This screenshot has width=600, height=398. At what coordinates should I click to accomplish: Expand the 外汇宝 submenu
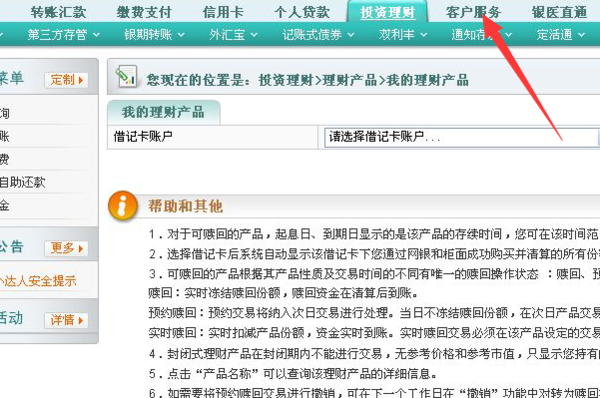pyautogui.click(x=233, y=35)
